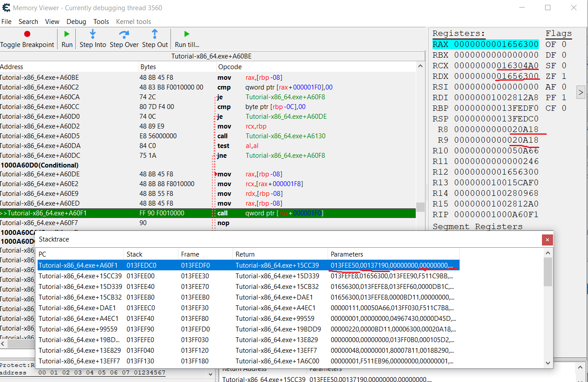Screen dimensions: 588x382
Task: Click the RIP register value
Action: click(x=496, y=214)
